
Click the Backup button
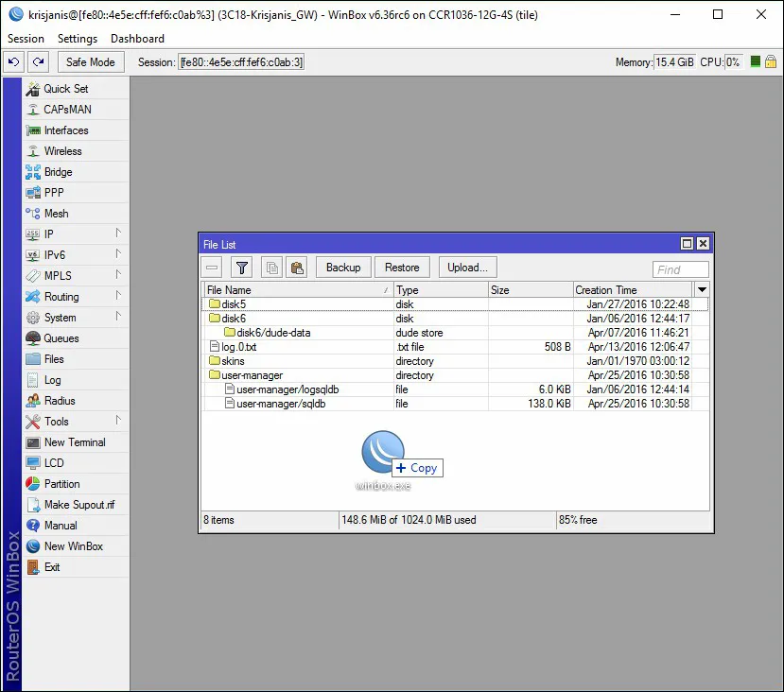[x=342, y=268]
